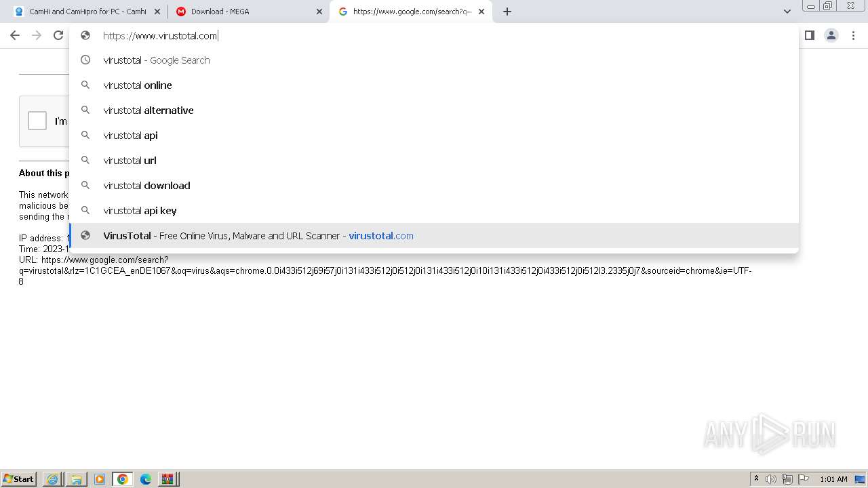Click the history clock icon beside virustotal

[x=85, y=60]
